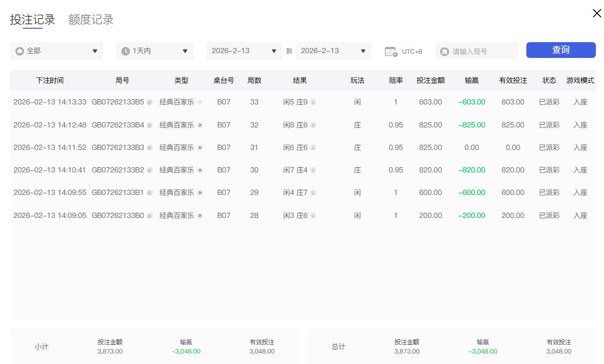Click the 查询 search button
Viewport: 604px width, 364px height.
point(561,50)
